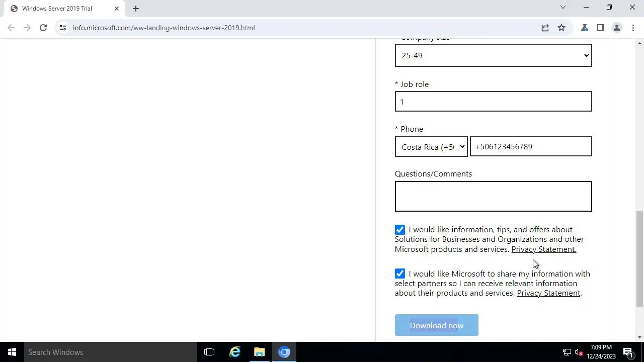
Task: Open the Chrome profile avatar
Action: pos(617,28)
